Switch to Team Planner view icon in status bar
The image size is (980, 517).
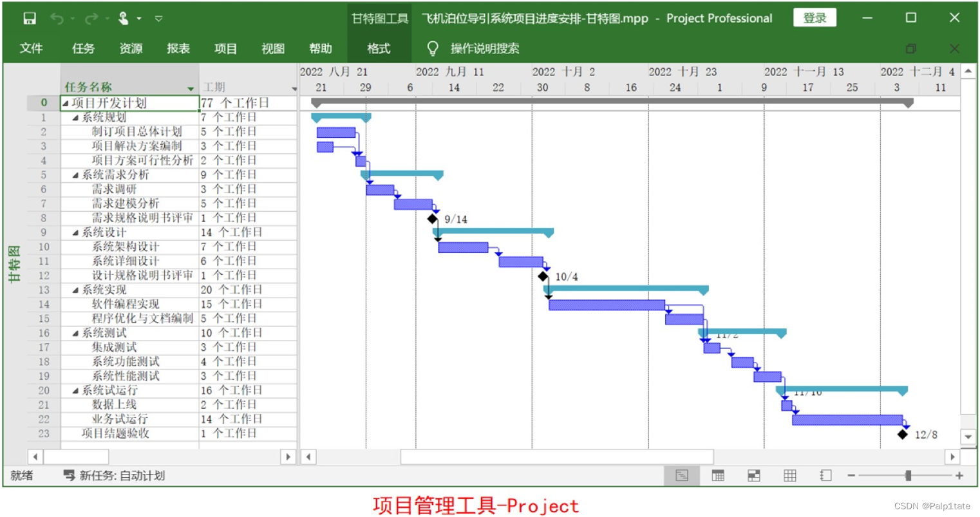(x=754, y=476)
